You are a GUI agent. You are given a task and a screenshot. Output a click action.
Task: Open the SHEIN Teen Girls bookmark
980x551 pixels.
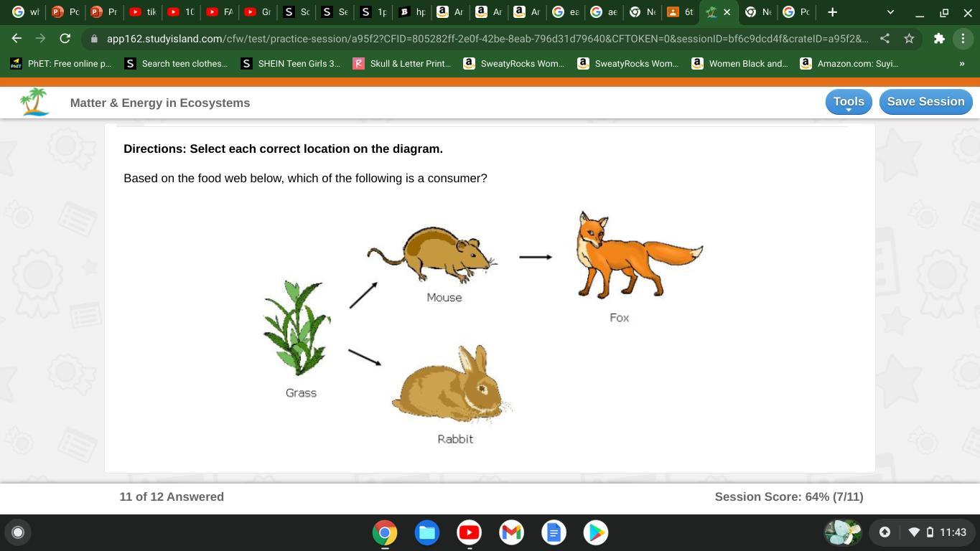point(291,64)
